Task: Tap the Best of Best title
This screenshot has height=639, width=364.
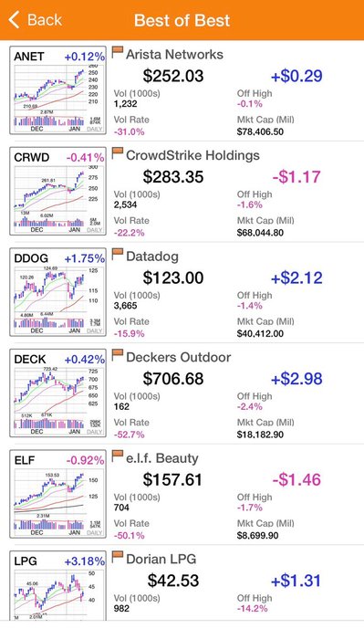Action: 182,20
